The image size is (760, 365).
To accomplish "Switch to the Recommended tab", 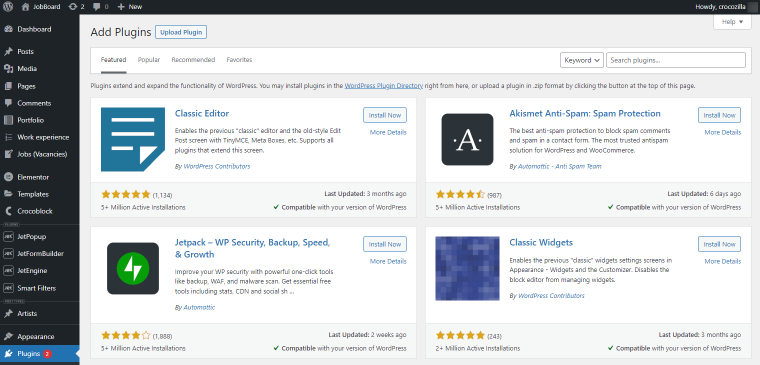I will tap(193, 60).
